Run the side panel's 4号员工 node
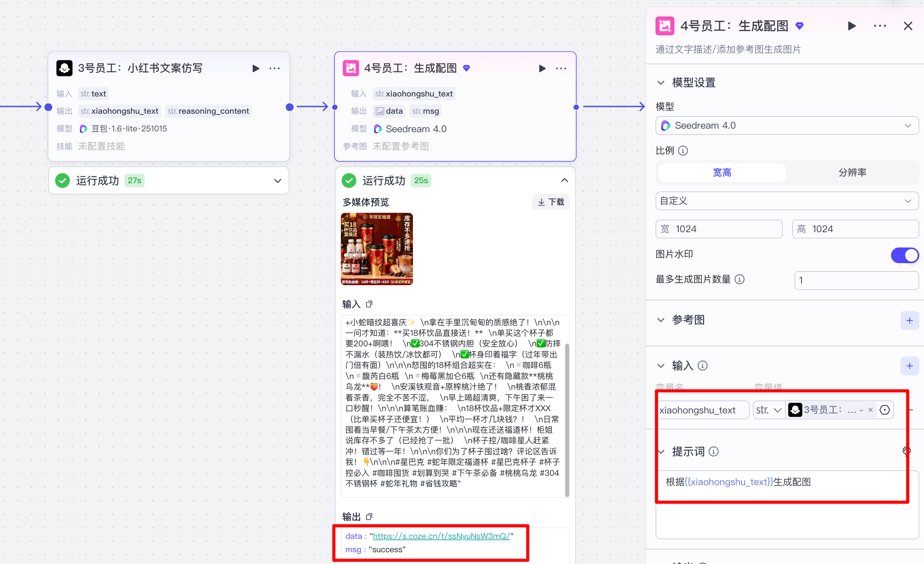Screen dimensions: 924x564 point(851,26)
